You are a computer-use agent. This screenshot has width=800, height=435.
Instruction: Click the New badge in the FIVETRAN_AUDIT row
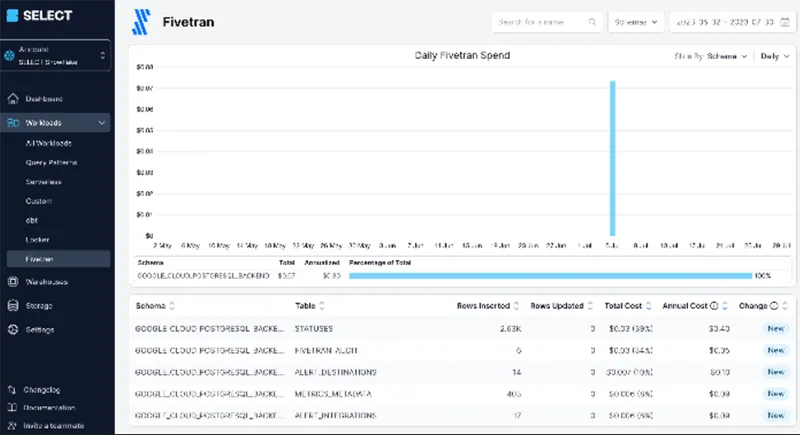776,350
